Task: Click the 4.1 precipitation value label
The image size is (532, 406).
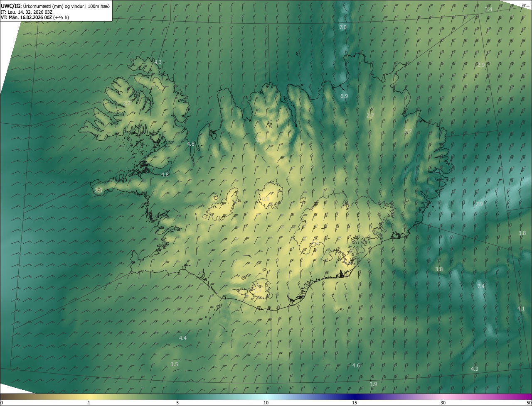Action: click(x=521, y=308)
